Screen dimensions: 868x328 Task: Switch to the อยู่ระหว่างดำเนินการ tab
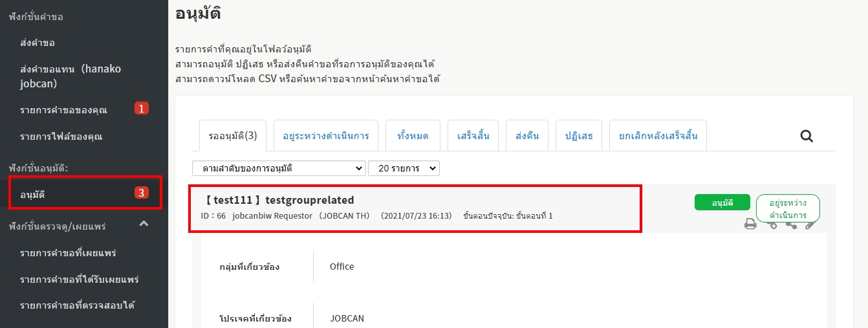point(326,136)
